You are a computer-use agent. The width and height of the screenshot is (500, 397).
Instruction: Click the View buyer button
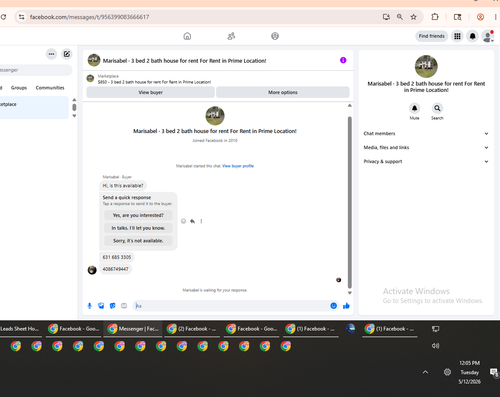click(150, 92)
